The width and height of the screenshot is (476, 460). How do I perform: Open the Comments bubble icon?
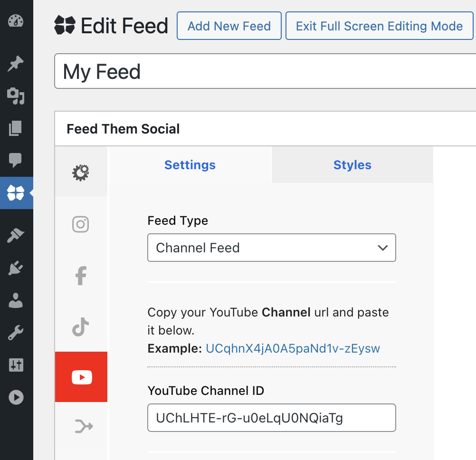[15, 160]
